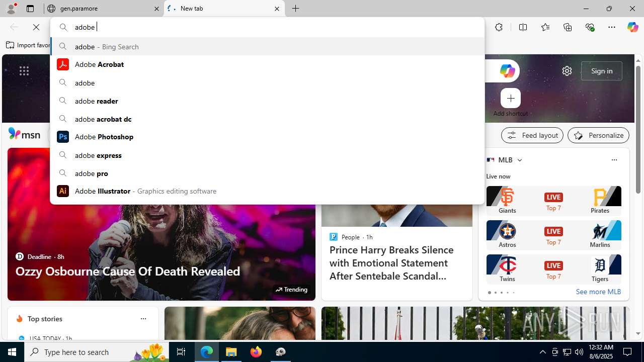
Task: Select 'adobe acrobat dc' suggestion
Action: pos(267,119)
